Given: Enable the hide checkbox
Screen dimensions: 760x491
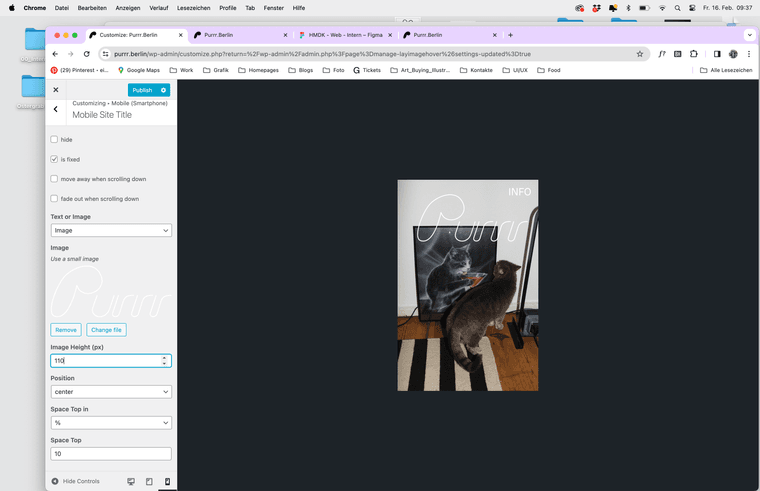Looking at the screenshot, I should tap(55, 140).
